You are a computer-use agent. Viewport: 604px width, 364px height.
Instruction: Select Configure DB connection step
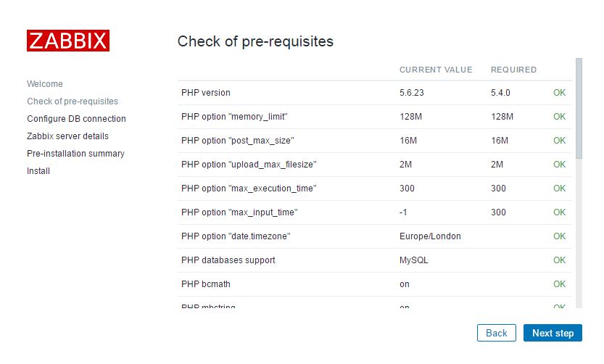(76, 119)
